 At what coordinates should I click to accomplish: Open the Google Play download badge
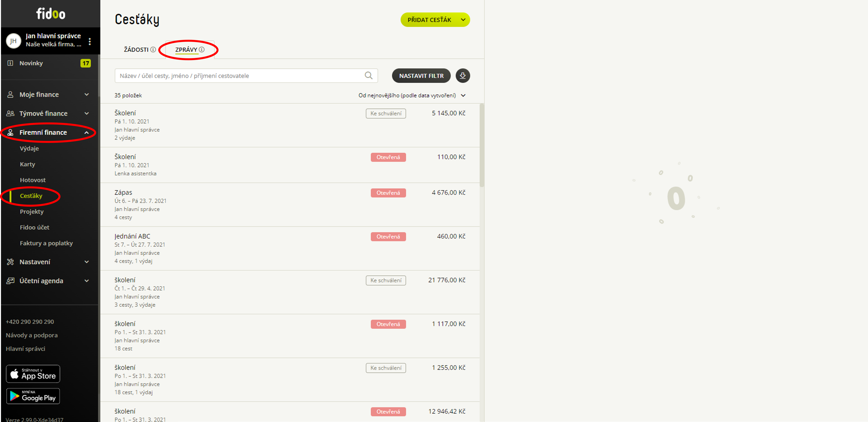point(33,396)
